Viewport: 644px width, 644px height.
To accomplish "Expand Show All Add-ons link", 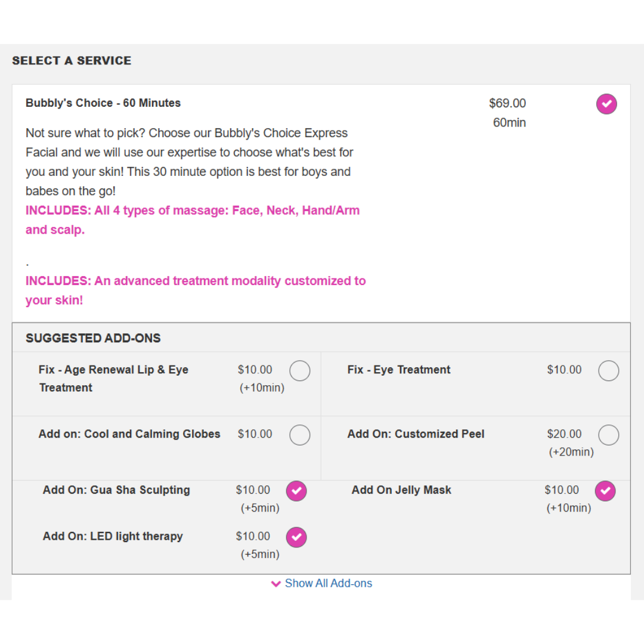I will pos(328,583).
